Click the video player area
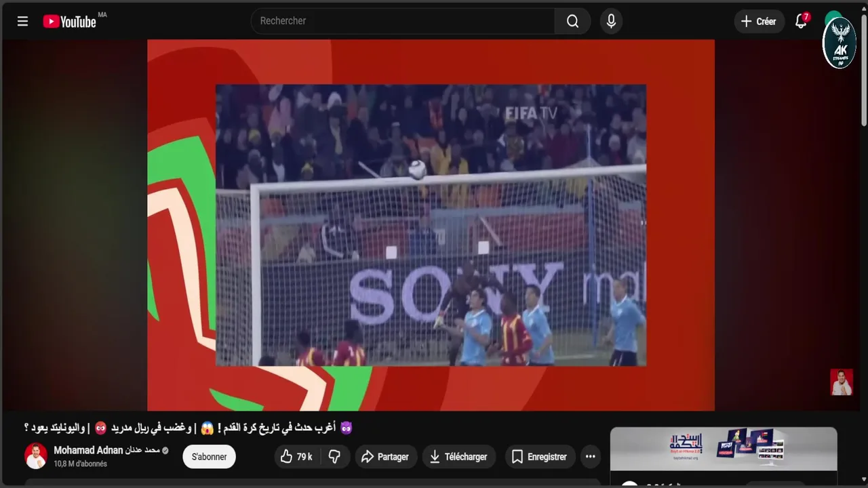The width and height of the screenshot is (868, 488). [431, 224]
